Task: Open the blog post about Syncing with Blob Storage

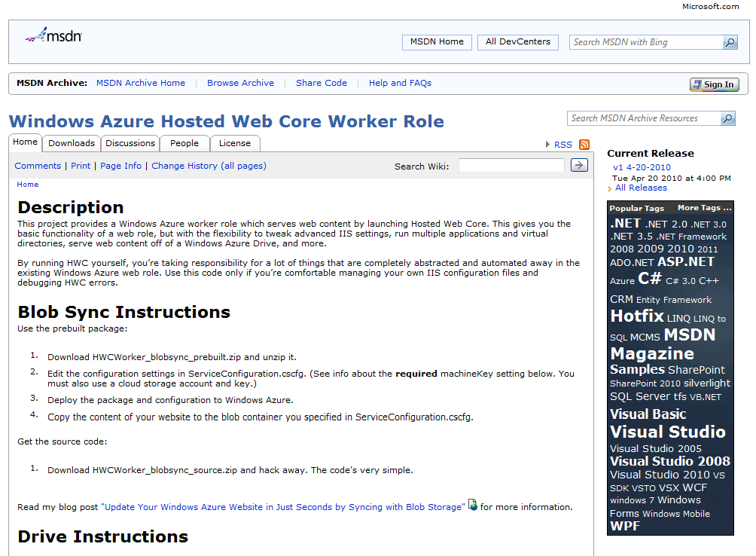Action: point(283,507)
